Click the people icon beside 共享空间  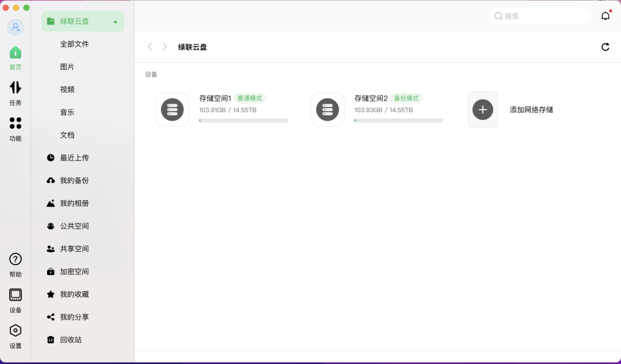point(51,249)
